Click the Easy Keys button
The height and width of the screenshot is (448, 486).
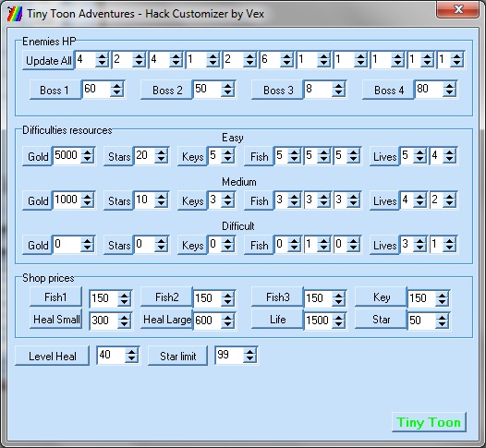[192, 156]
